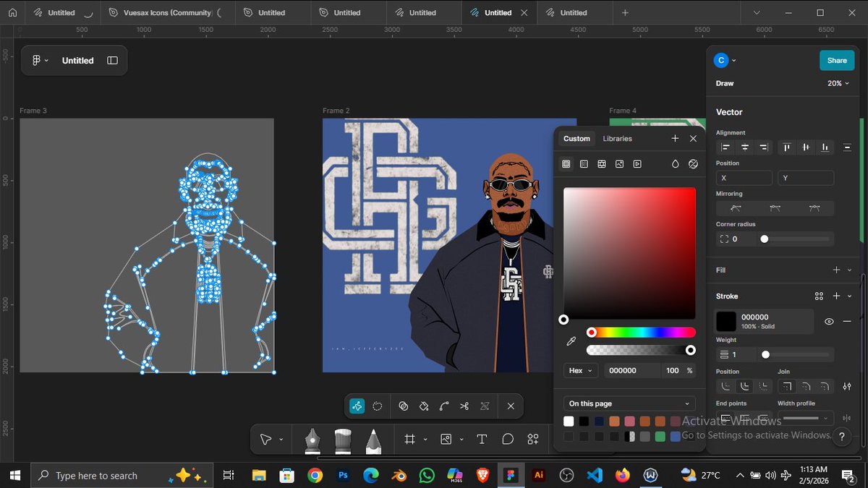Click the hue slider bar
Screen dimensions: 868x488
click(x=641, y=333)
